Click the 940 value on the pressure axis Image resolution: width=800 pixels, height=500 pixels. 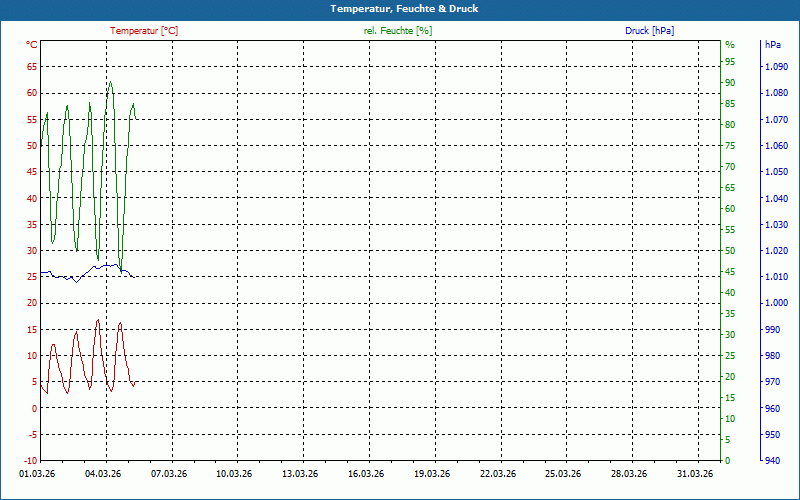pos(772,461)
